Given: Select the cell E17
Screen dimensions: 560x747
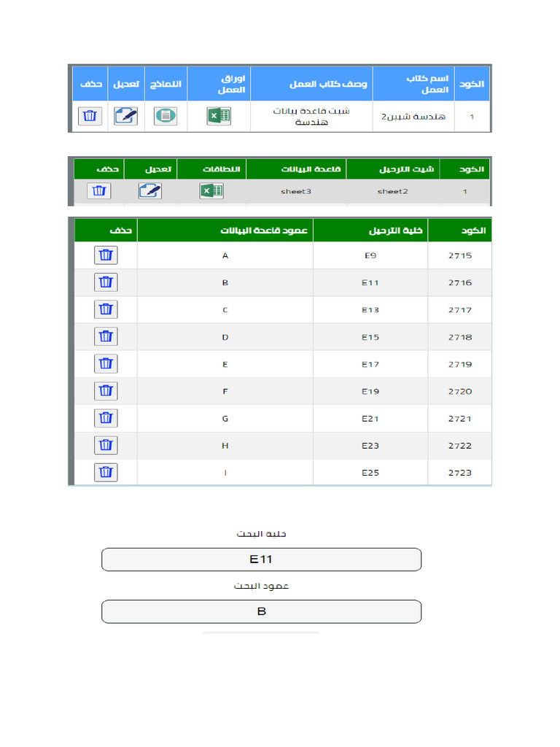Looking at the screenshot, I should (370, 365).
